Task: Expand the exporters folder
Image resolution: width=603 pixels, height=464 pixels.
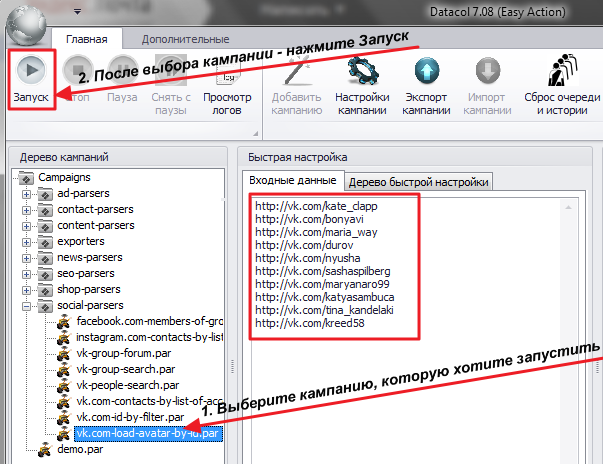Action: [26, 242]
